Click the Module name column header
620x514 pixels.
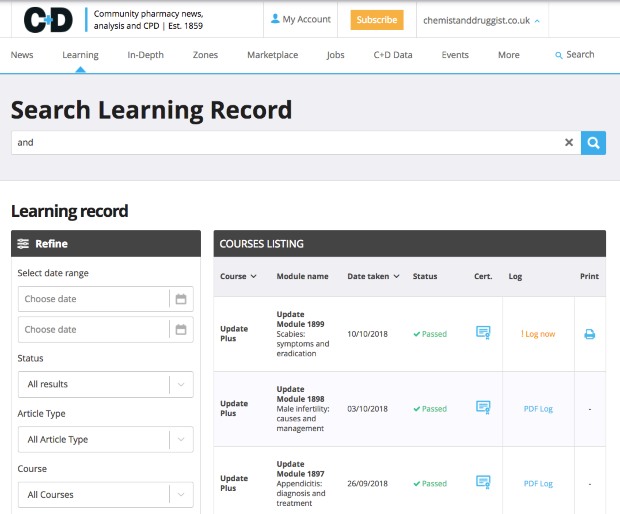click(x=302, y=276)
